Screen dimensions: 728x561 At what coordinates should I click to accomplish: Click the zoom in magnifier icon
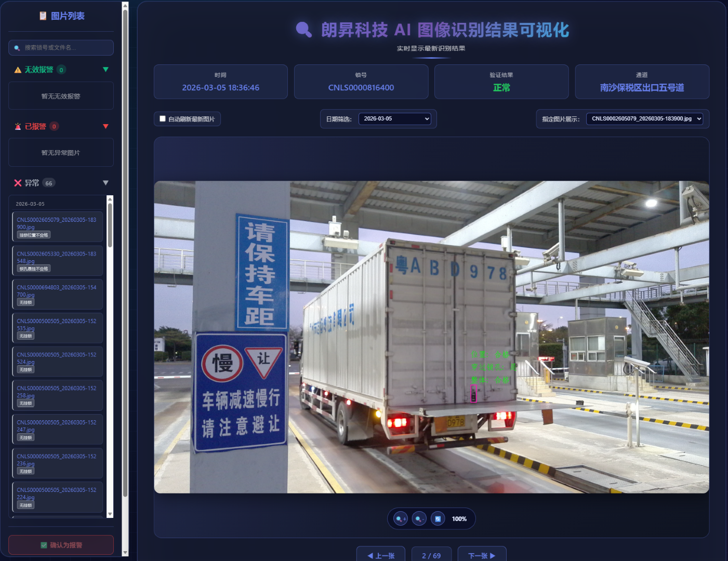click(x=400, y=519)
